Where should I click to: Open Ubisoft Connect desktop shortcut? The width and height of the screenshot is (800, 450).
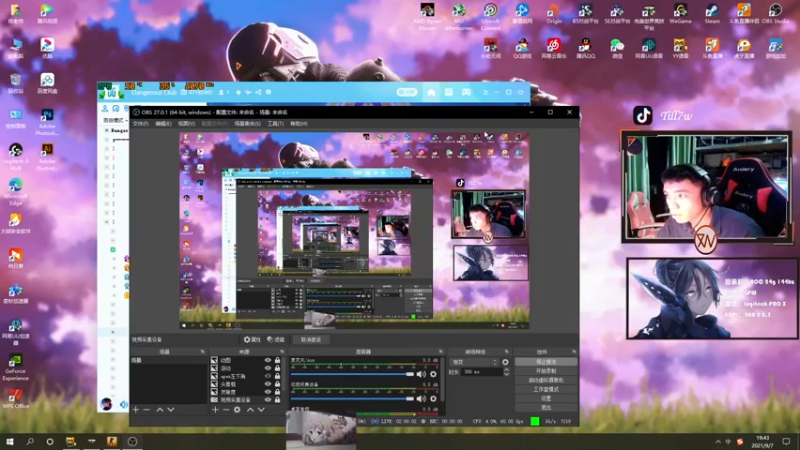[x=490, y=17]
